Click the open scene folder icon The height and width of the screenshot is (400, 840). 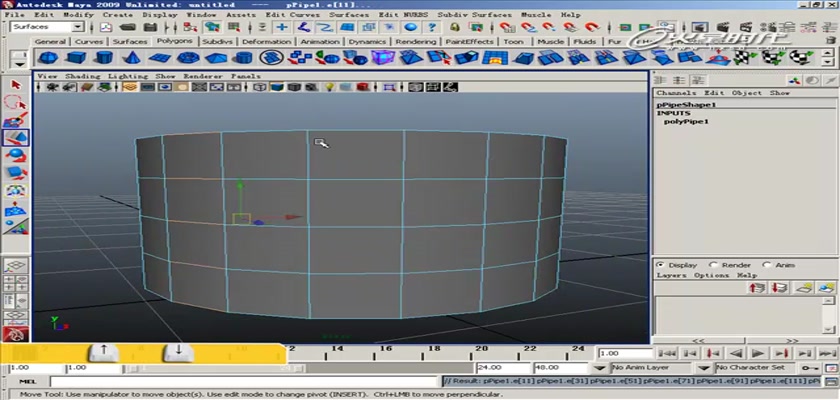[128, 27]
